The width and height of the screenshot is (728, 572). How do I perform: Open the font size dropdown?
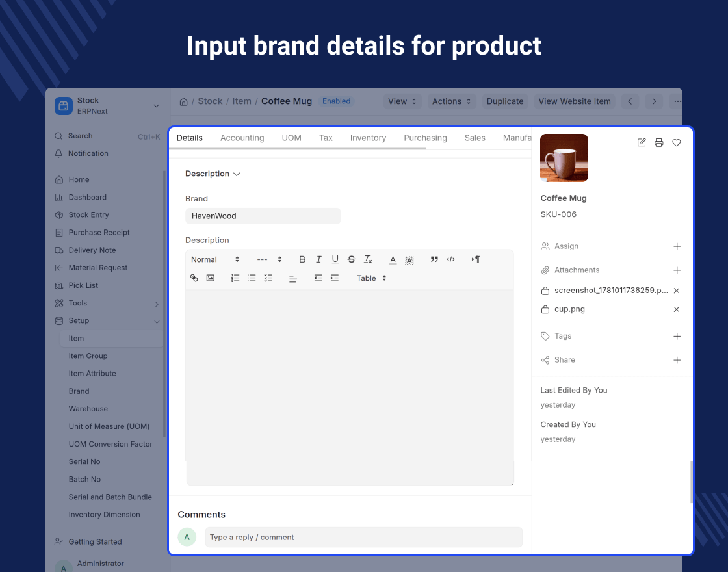[x=269, y=259]
